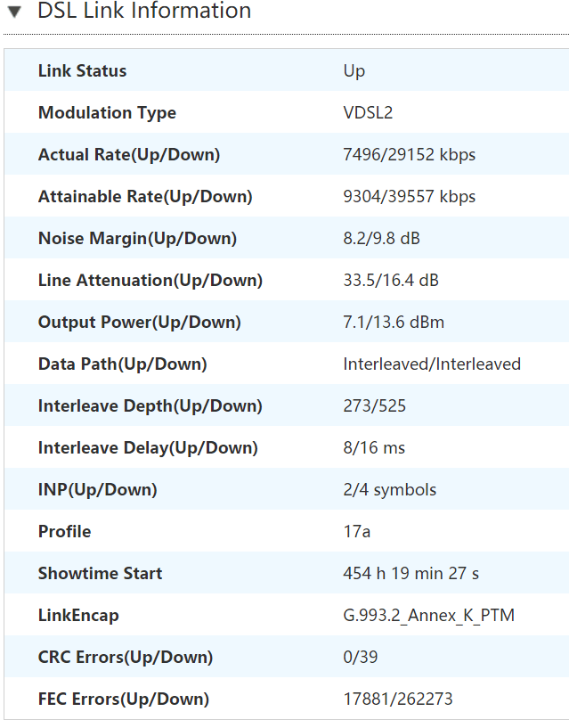Click the Interleaved/Interleaved data path value
569x728 pixels.
(x=432, y=364)
